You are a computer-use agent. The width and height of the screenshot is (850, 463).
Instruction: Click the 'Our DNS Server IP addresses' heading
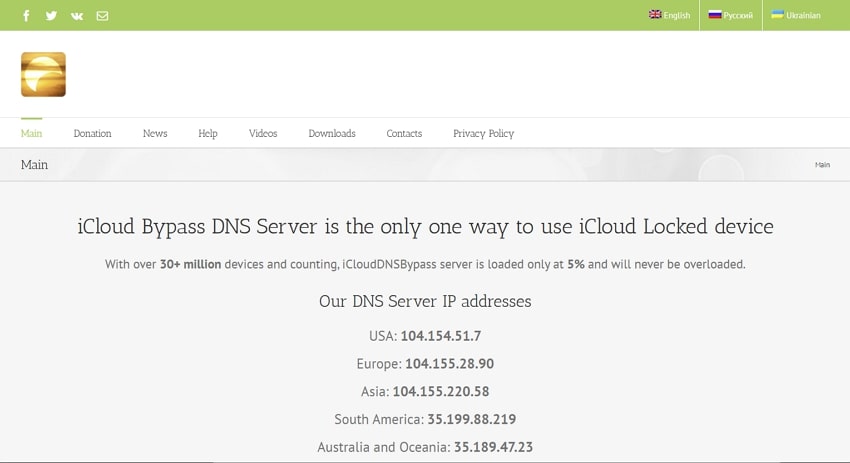425,301
